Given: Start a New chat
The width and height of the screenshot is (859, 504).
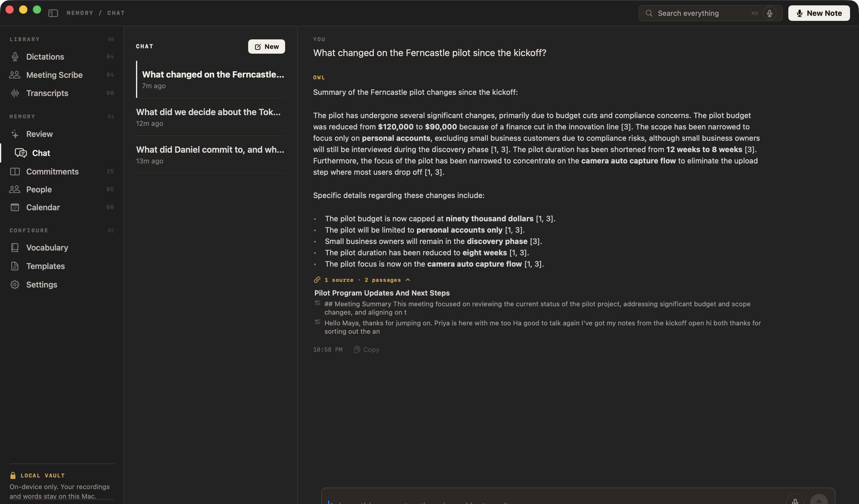Looking at the screenshot, I should 266,46.
